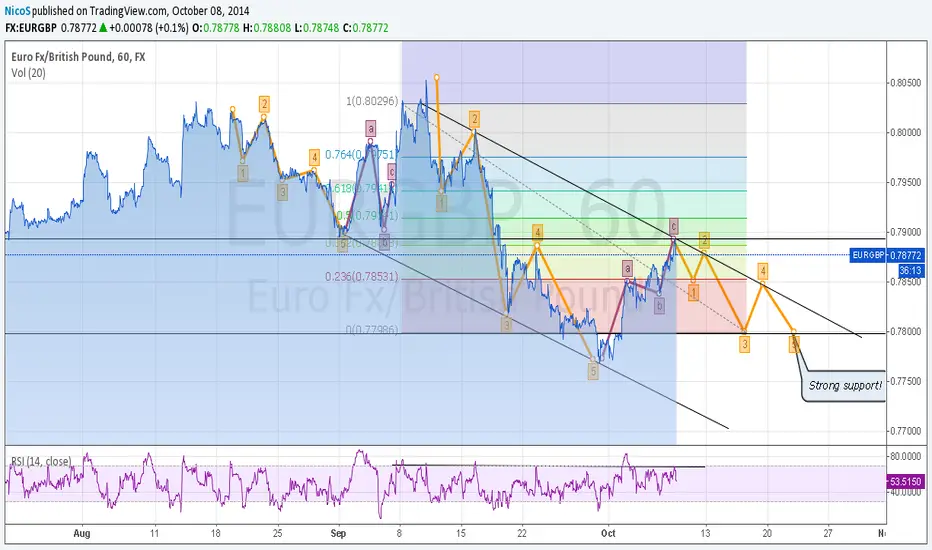The image size is (932, 550).
Task: Click the Oct date on the time axis
Action: (x=608, y=533)
